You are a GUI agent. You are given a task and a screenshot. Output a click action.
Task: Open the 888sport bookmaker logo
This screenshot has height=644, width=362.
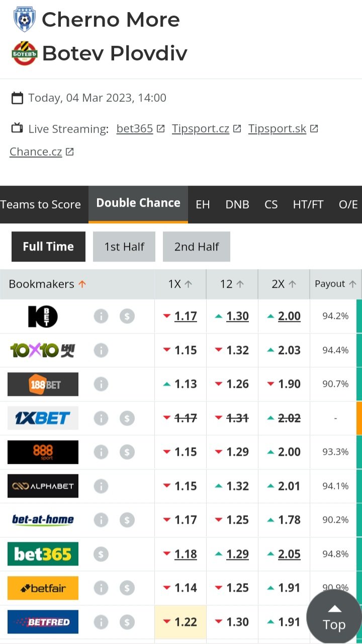pos(43,452)
